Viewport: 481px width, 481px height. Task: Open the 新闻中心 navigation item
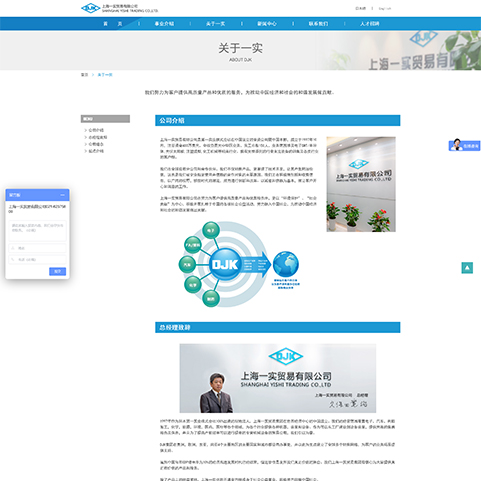pyautogui.click(x=267, y=24)
